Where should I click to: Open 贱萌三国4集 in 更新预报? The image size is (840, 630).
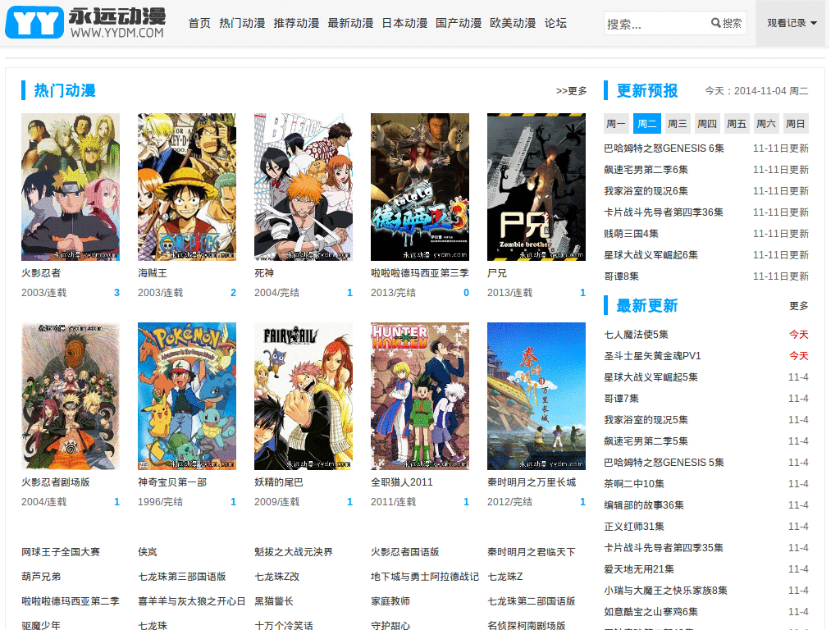[x=631, y=234]
